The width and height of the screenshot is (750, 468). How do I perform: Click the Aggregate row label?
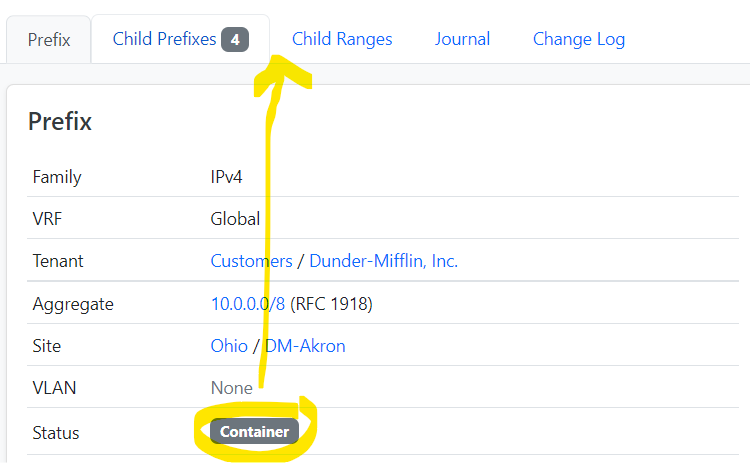pyautogui.click(x=73, y=304)
